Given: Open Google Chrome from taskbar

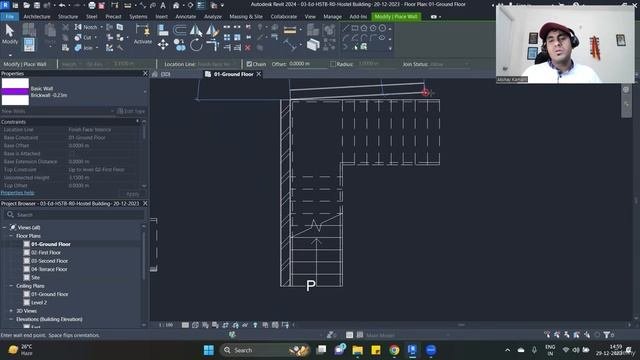Looking at the screenshot, I should (x=394, y=350).
